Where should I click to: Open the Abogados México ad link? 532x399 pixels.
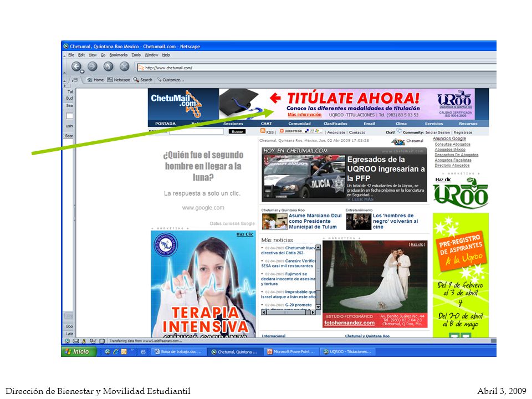tap(450, 150)
